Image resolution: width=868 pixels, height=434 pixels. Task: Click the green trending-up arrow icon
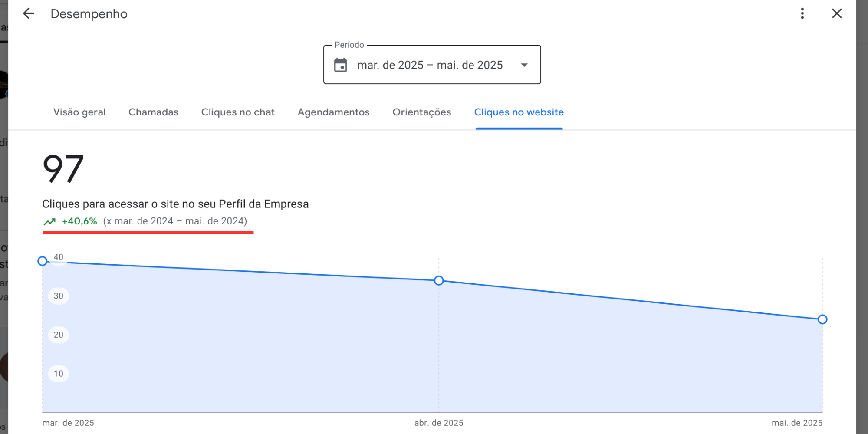pyautogui.click(x=49, y=221)
